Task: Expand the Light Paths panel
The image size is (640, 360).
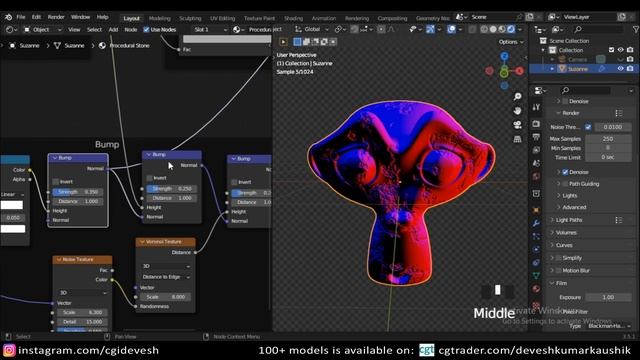Action: coord(569,220)
